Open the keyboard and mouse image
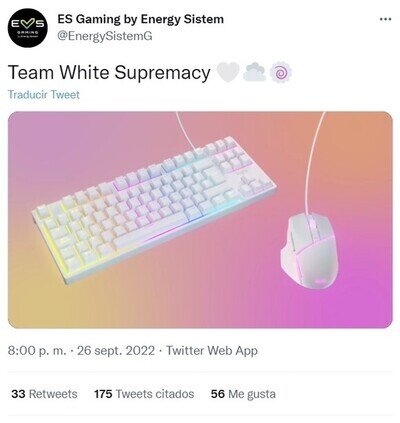Screen dimensions: 400x423 [x=200, y=220]
